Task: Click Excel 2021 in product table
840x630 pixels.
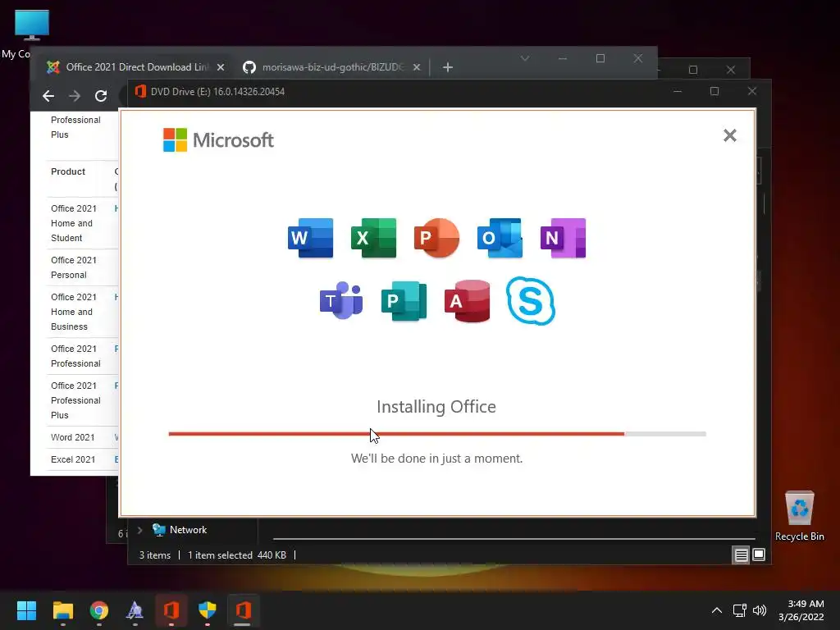Action: tap(73, 459)
